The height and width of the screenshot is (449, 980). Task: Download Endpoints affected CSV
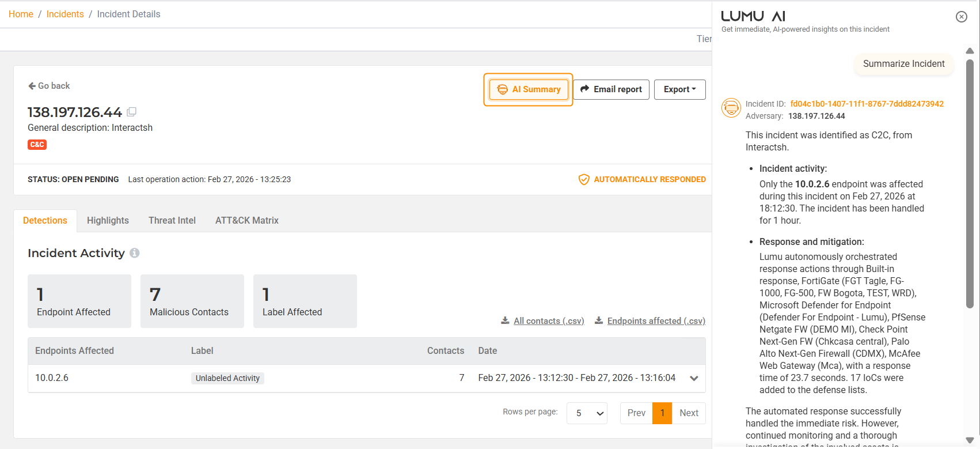[x=650, y=321]
